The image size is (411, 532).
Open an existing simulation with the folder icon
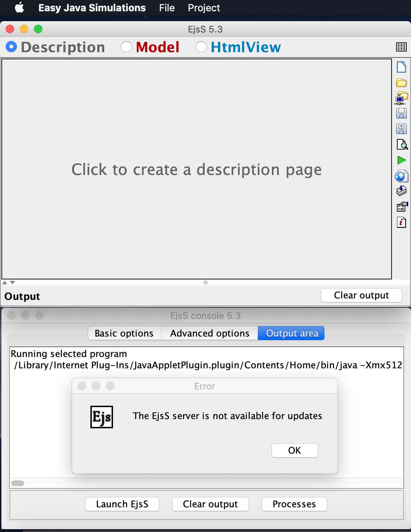401,83
